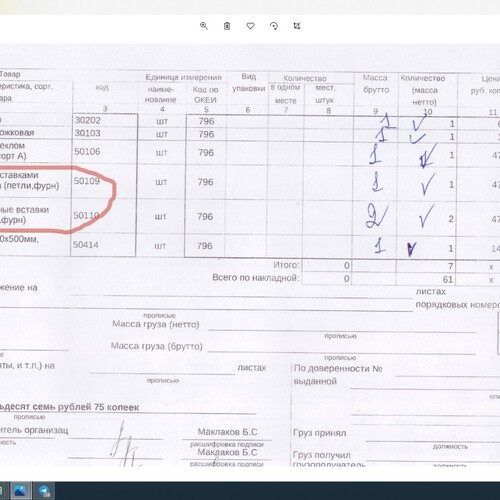Click 'Вид упаковки' column header
500x500 pixels.
tap(249, 83)
